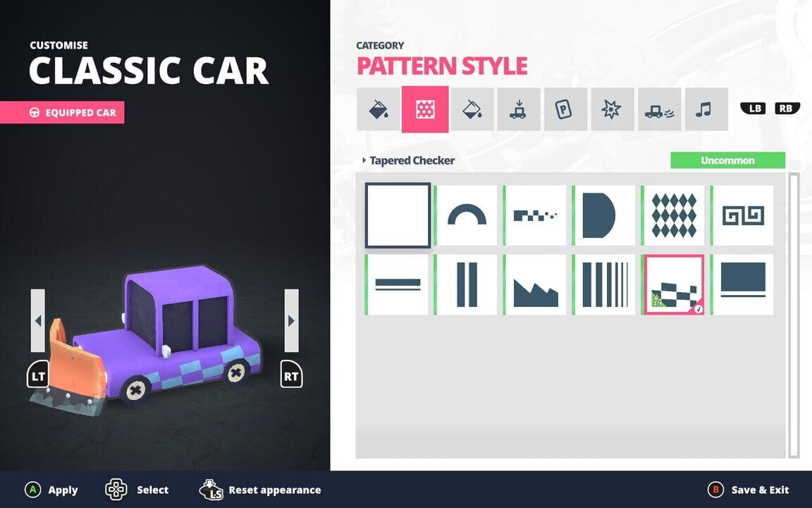812x508 pixels.
Task: Select the equipped tapered checker pattern
Action: click(x=675, y=284)
